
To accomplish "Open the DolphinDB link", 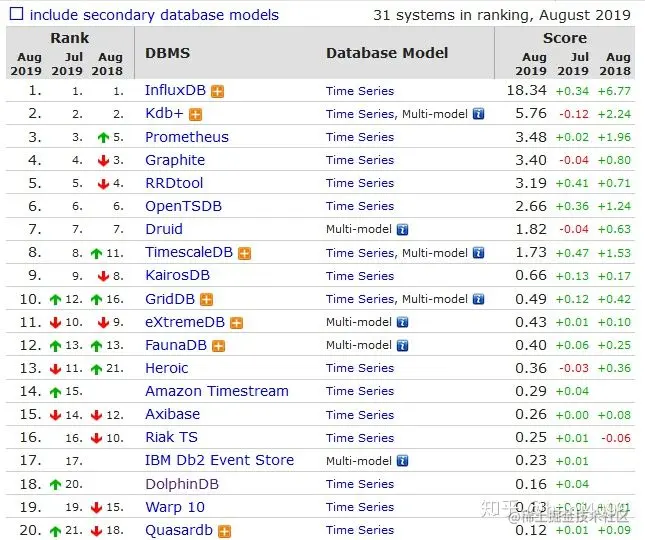I will (182, 484).
